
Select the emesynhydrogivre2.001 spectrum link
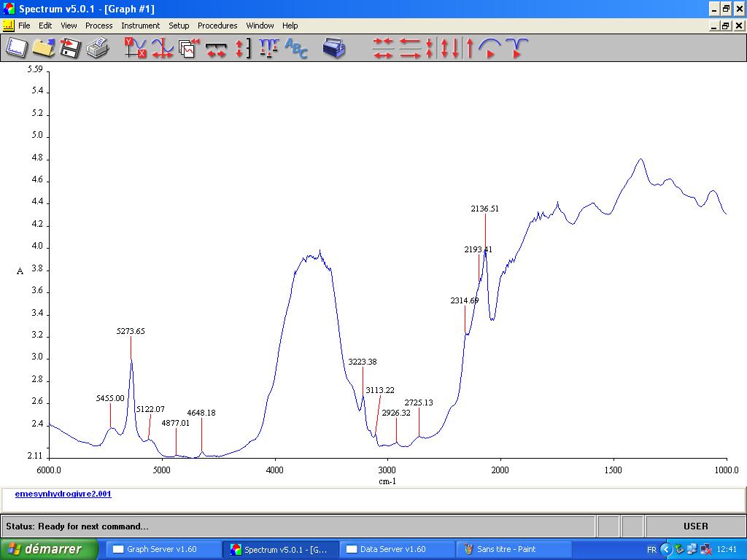(63, 494)
